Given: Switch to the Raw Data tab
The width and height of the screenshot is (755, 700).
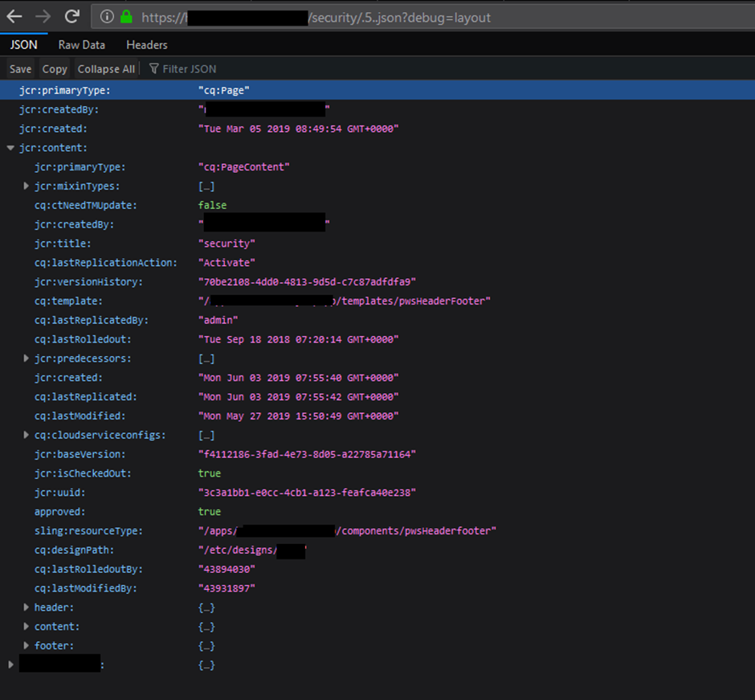Looking at the screenshot, I should 81,45.
